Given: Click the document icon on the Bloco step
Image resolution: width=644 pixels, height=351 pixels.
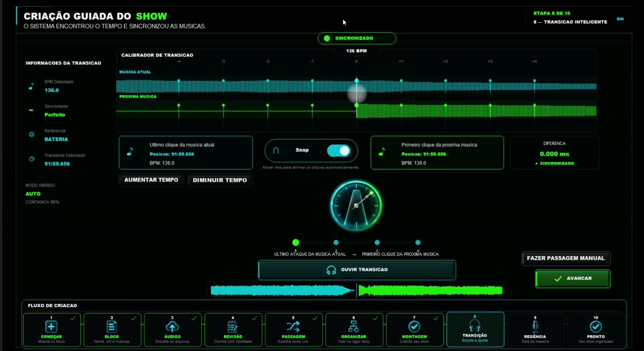Looking at the screenshot, I should click(112, 327).
